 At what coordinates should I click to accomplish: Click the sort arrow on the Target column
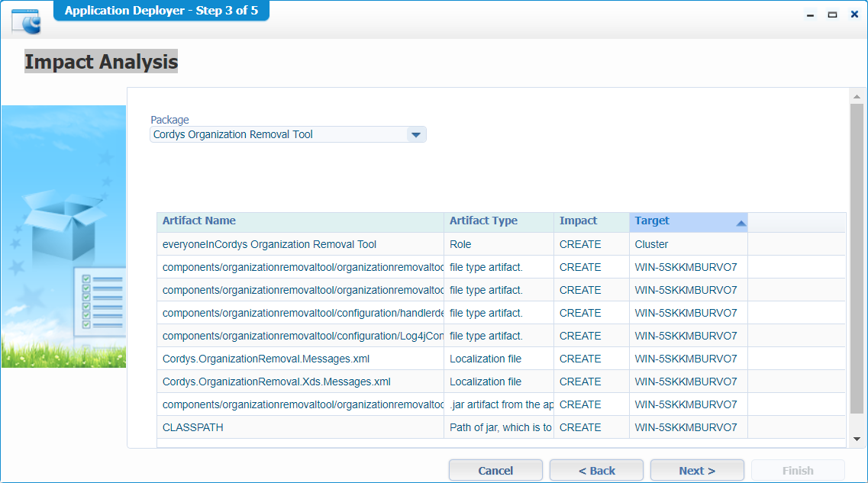point(739,221)
